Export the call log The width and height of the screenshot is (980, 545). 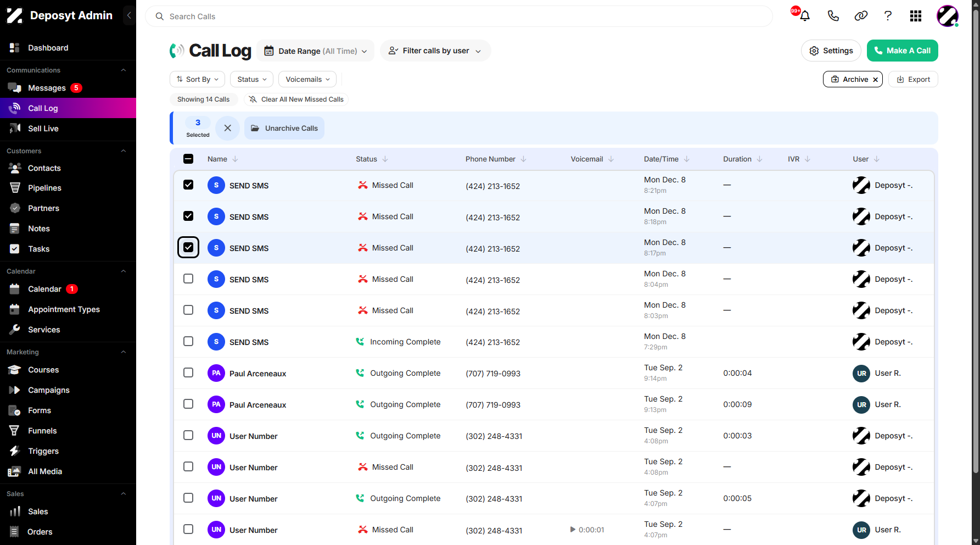[913, 79]
